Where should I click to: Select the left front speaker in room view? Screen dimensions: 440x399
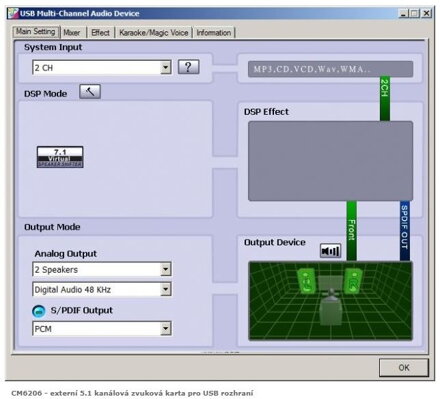click(306, 281)
